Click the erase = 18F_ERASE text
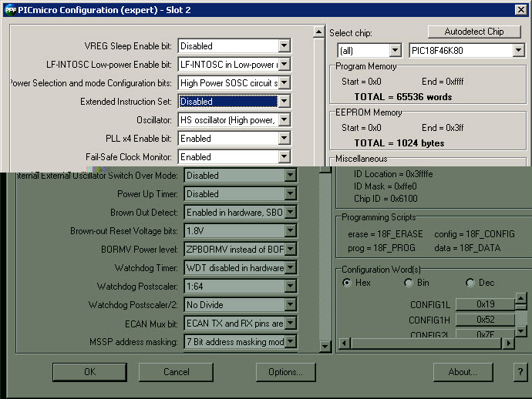 (x=385, y=234)
